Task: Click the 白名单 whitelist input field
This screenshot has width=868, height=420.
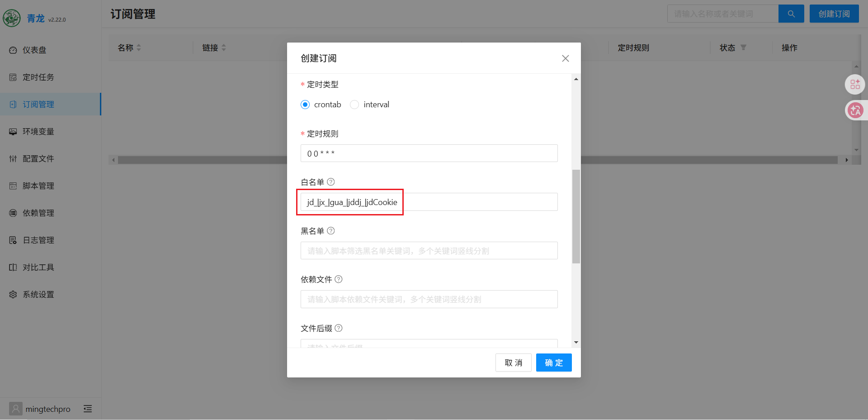Action: coord(429,202)
